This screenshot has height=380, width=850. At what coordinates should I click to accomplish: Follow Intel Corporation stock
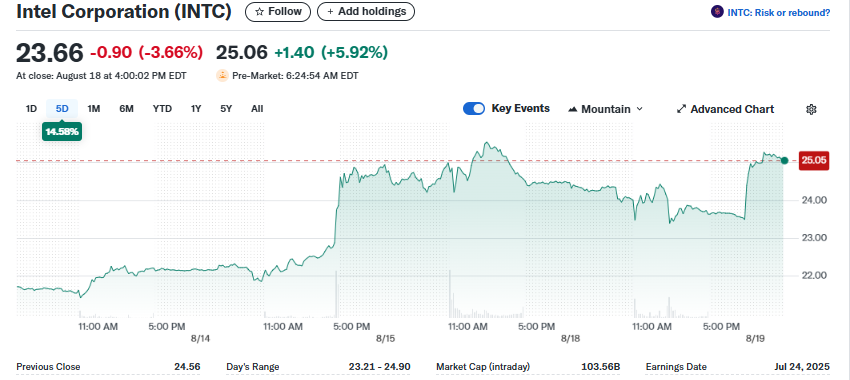278,11
